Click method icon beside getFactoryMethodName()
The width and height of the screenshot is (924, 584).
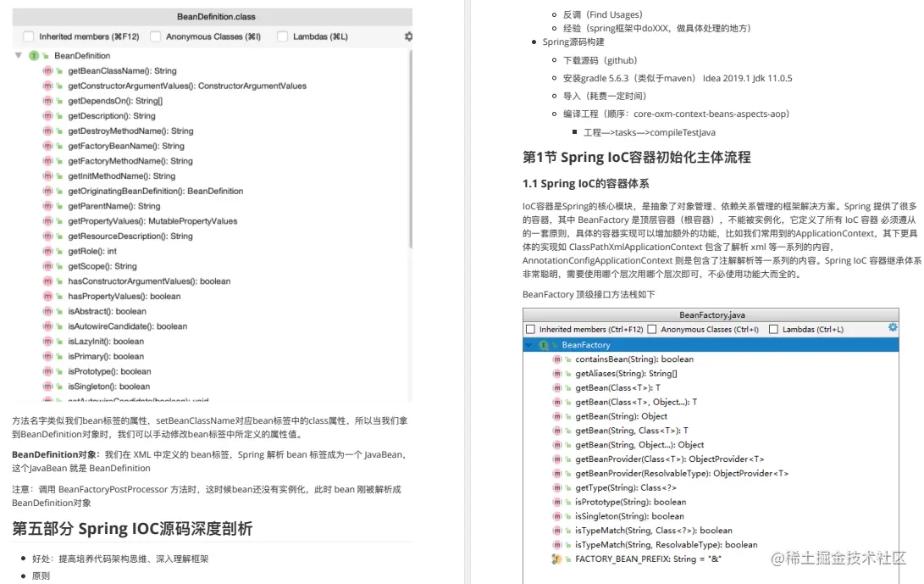[47, 161]
